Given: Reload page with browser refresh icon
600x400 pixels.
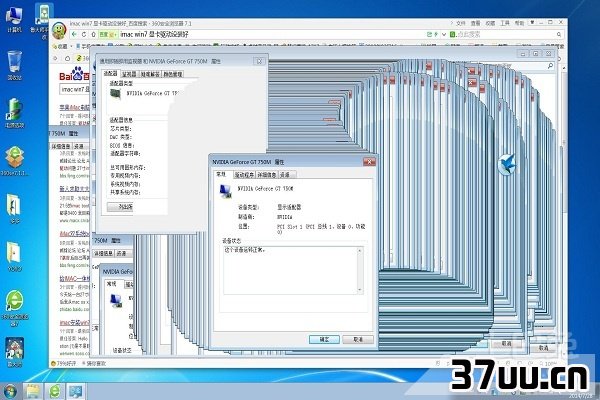Looking at the screenshot, I should pos(84,34).
